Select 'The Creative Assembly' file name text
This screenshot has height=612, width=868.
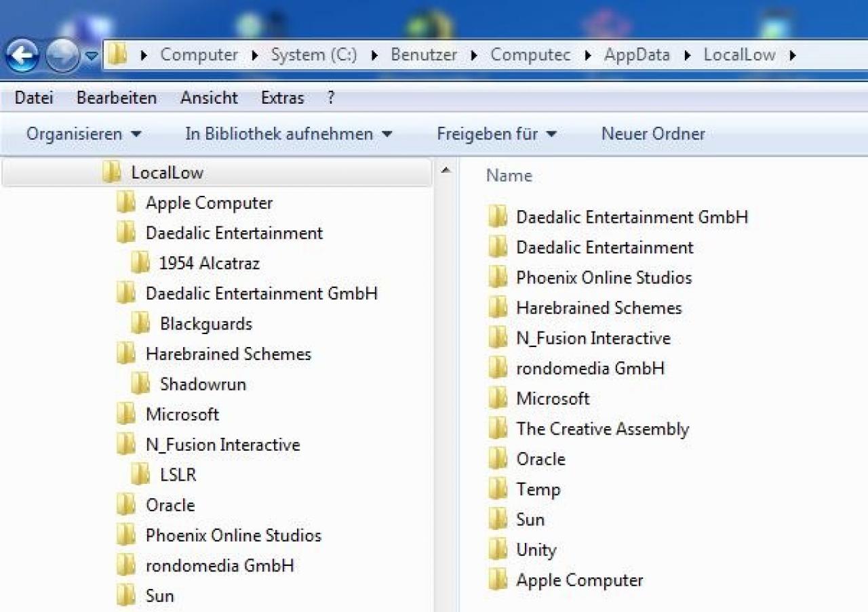(x=602, y=429)
